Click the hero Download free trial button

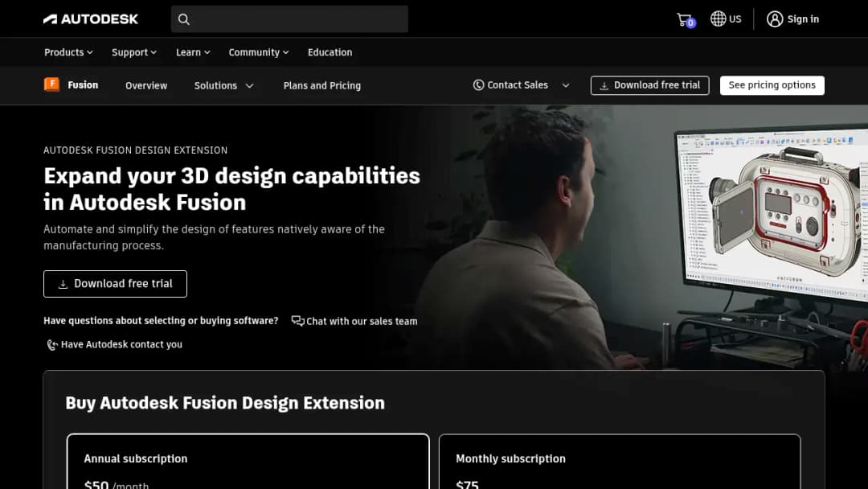(x=115, y=284)
